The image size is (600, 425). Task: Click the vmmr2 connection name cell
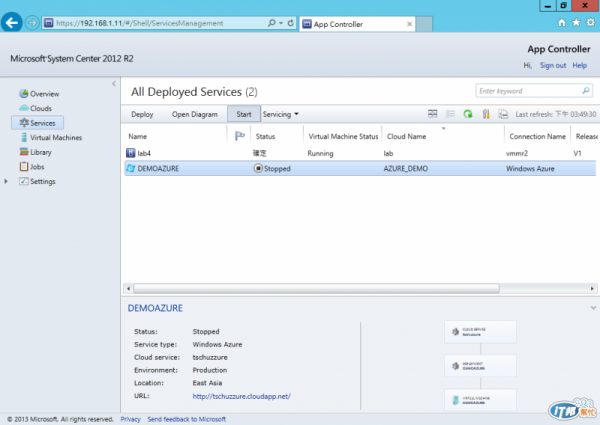[517, 153]
